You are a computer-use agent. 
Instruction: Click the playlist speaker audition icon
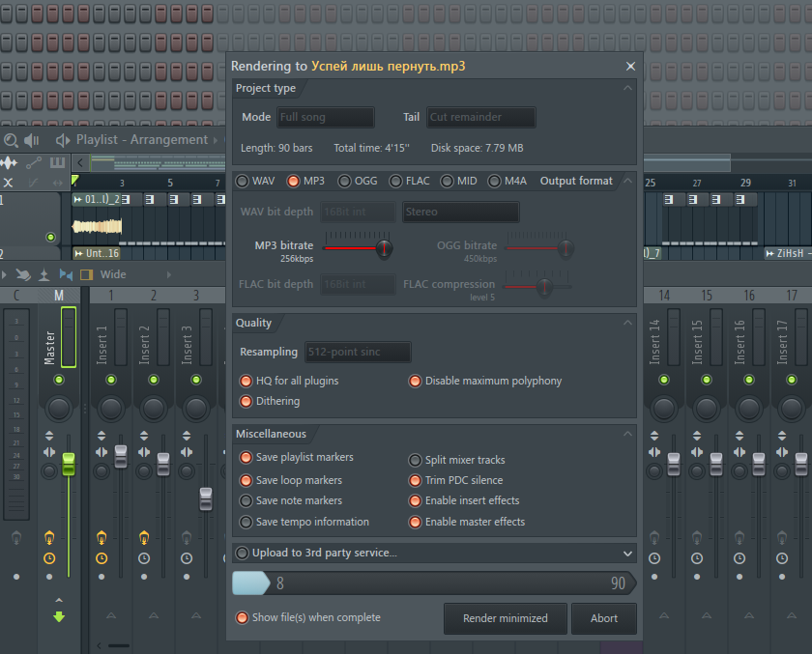click(x=32, y=140)
